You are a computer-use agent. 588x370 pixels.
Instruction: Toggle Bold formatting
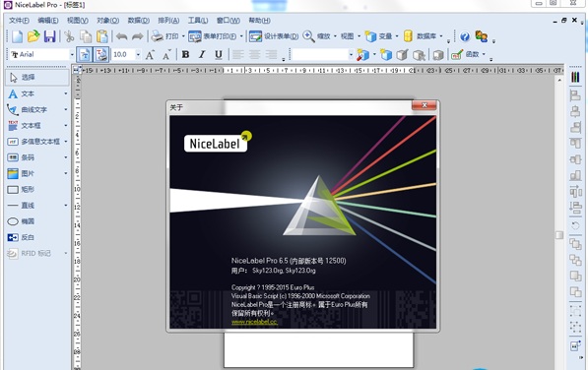point(185,55)
